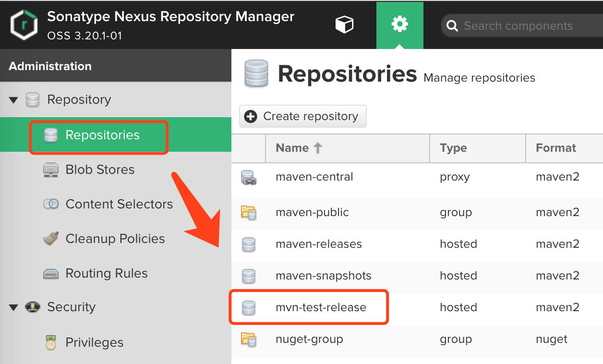Click the Search components field
This screenshot has width=603, height=364.
point(522,26)
